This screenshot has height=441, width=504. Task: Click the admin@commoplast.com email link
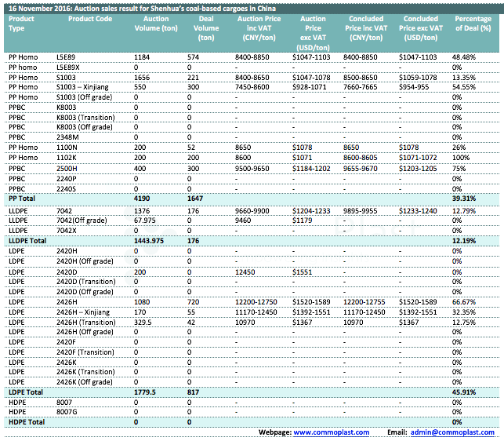click(453, 432)
